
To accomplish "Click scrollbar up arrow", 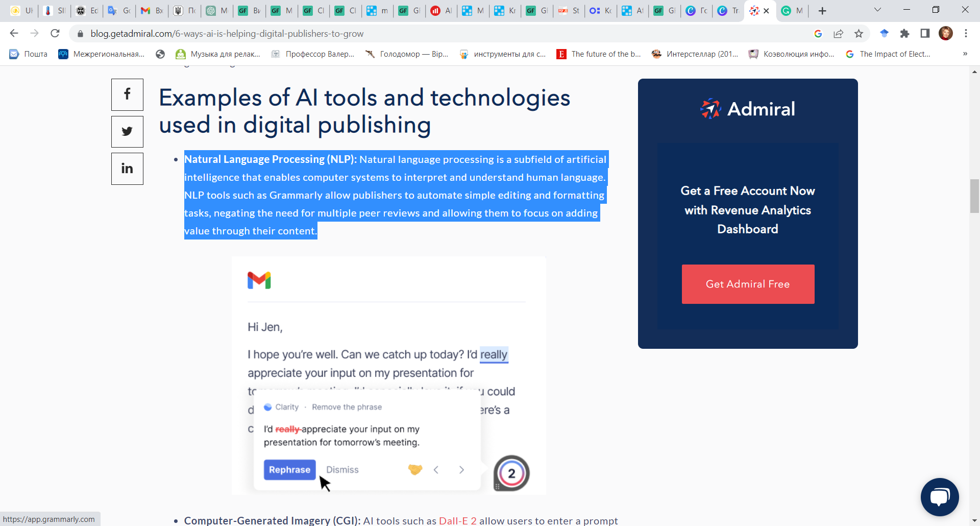I will pyautogui.click(x=974, y=71).
